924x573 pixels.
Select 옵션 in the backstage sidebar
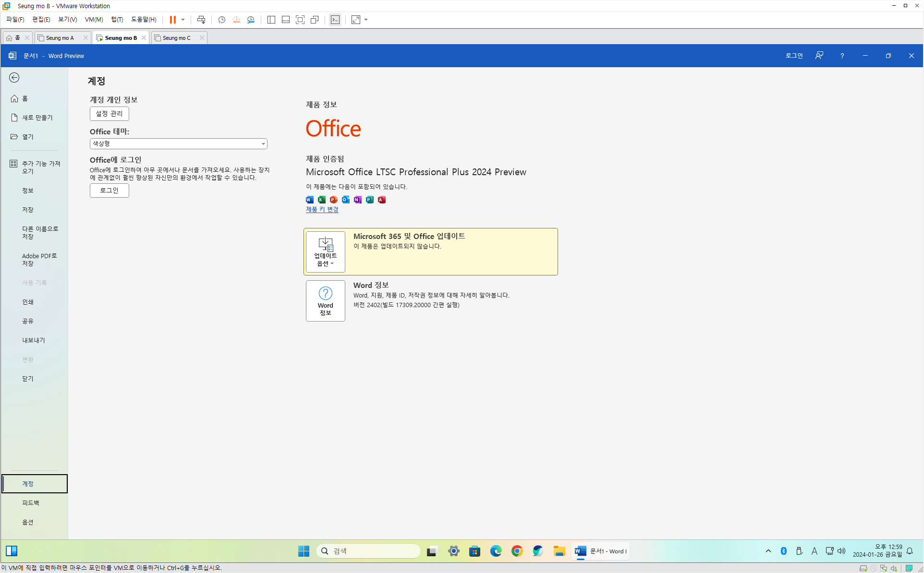pyautogui.click(x=28, y=522)
